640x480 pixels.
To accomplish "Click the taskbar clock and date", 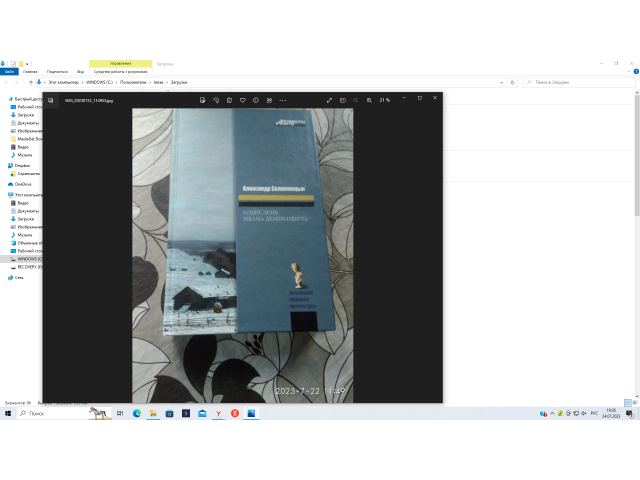I will click(x=611, y=413).
